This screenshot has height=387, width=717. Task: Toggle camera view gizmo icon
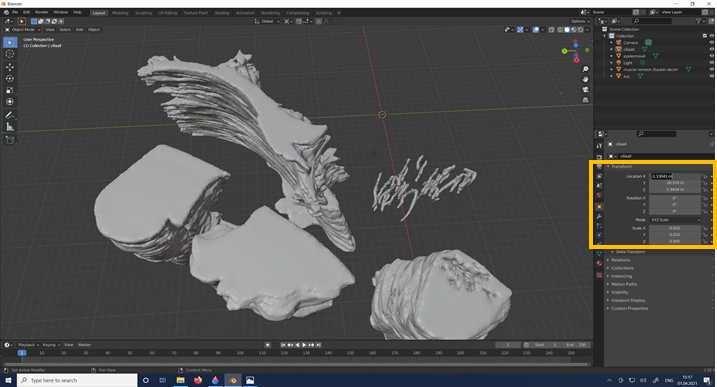(x=586, y=90)
